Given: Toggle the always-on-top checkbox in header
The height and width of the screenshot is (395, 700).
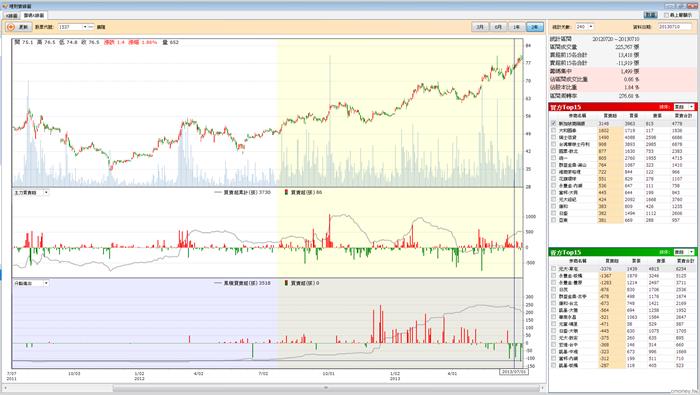Looking at the screenshot, I should [666, 15].
